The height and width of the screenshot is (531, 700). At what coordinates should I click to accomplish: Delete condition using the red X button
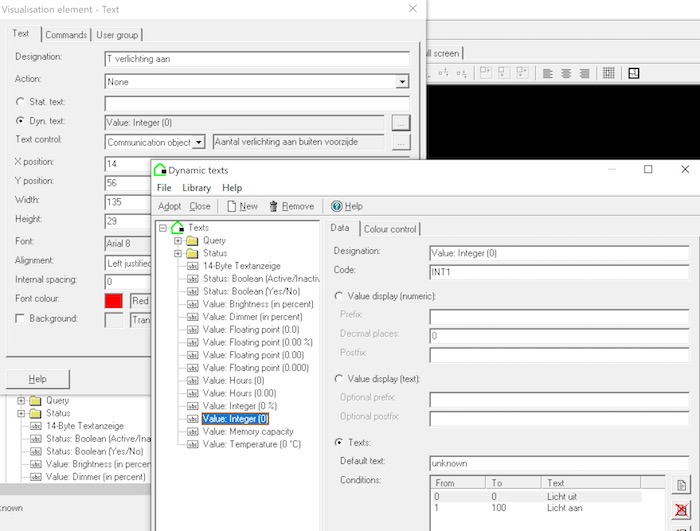681,510
